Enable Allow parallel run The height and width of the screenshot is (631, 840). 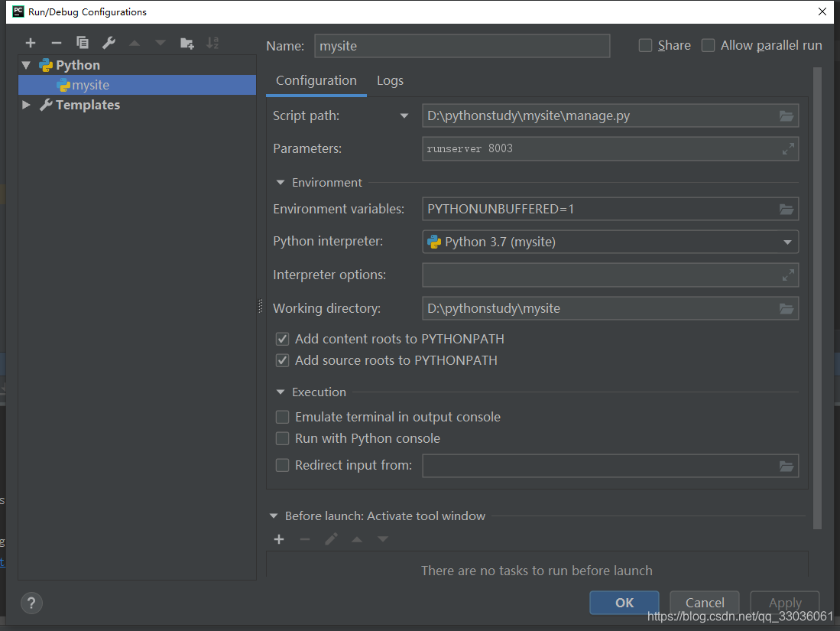click(x=708, y=45)
